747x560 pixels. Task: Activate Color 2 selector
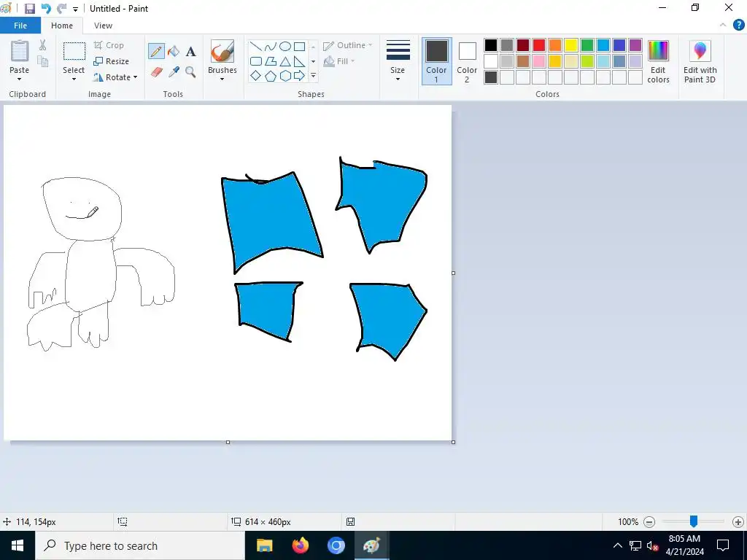467,61
